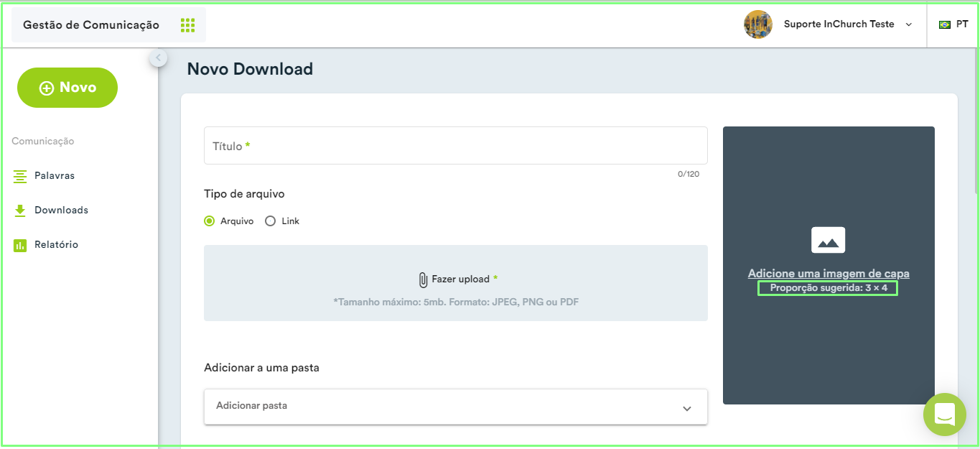
Task: Click the Downloads arrow icon in sidebar
Action: tap(20, 210)
